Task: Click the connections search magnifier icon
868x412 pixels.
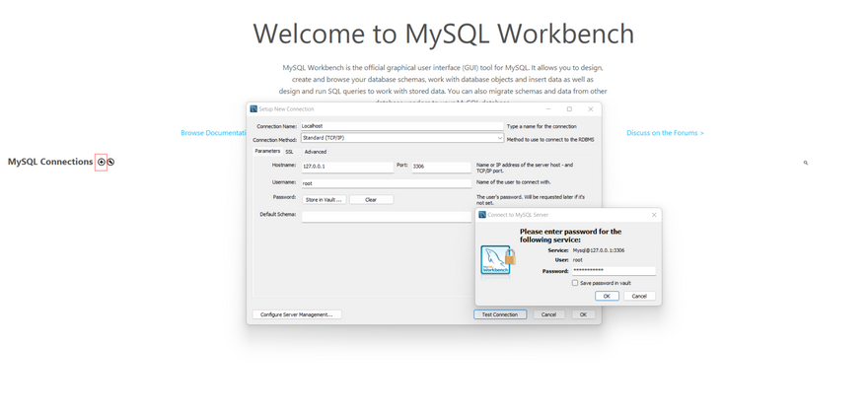Action: point(805,163)
